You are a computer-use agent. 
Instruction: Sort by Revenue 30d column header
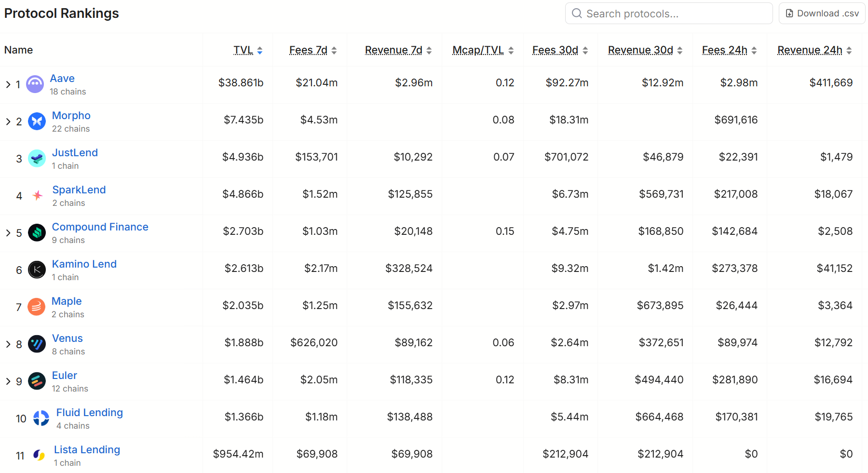[x=645, y=50]
